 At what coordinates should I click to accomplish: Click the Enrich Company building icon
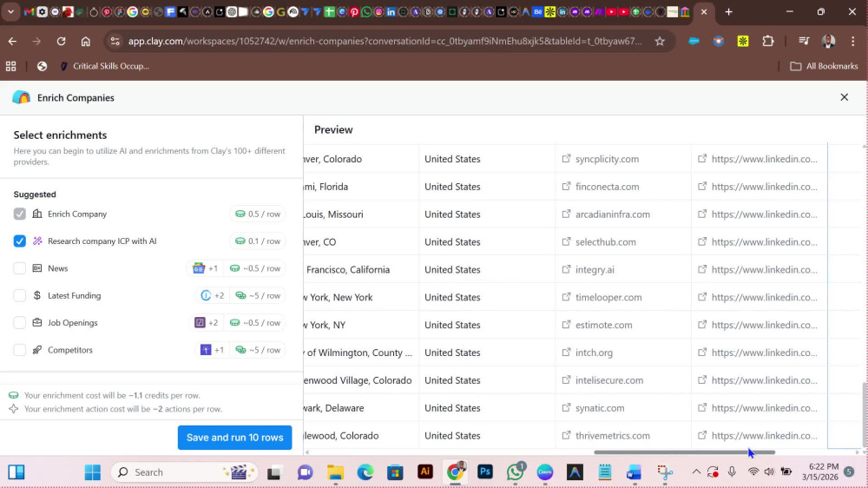tap(37, 214)
